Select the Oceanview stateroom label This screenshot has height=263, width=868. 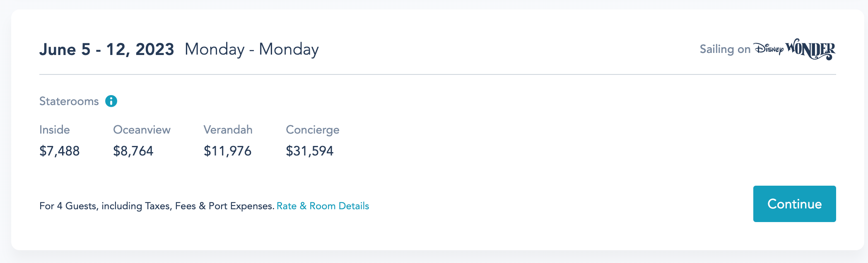coord(142,130)
